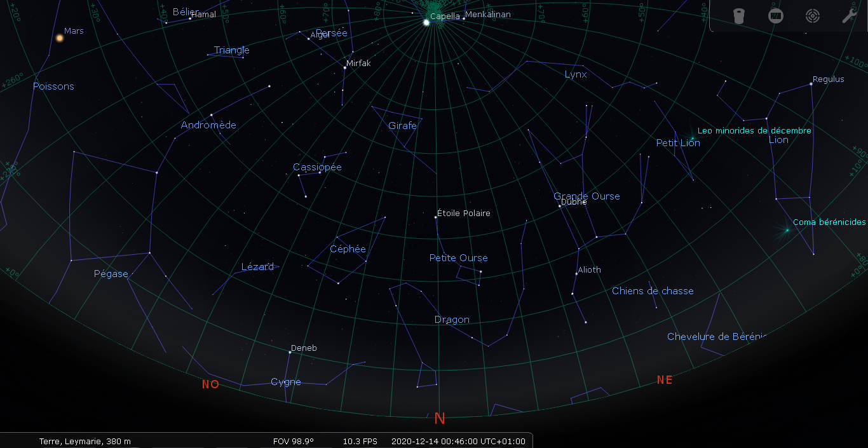Toggle the ocular eyepiece view

738,16
